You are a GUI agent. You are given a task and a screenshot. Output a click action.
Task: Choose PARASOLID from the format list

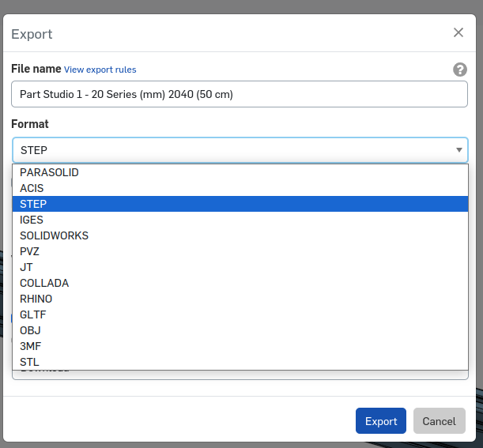coord(240,172)
